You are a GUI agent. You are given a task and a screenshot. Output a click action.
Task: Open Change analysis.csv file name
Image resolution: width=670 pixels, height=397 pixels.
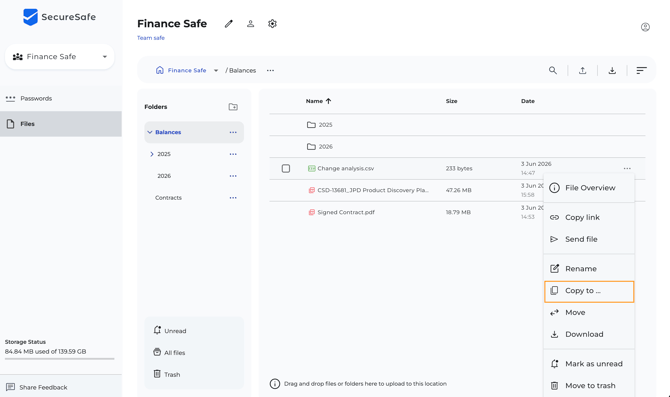346,168
